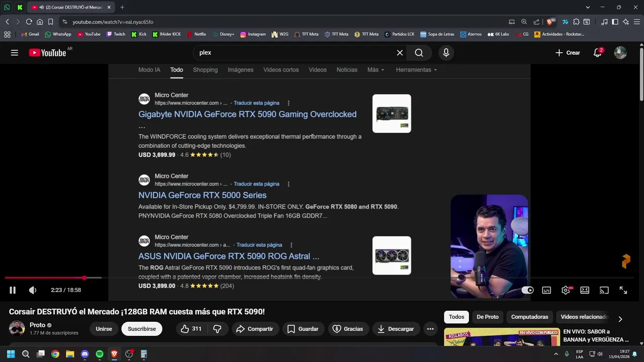Show more filter chips with arrow
The width and height of the screenshot is (644, 362).
tap(620, 319)
